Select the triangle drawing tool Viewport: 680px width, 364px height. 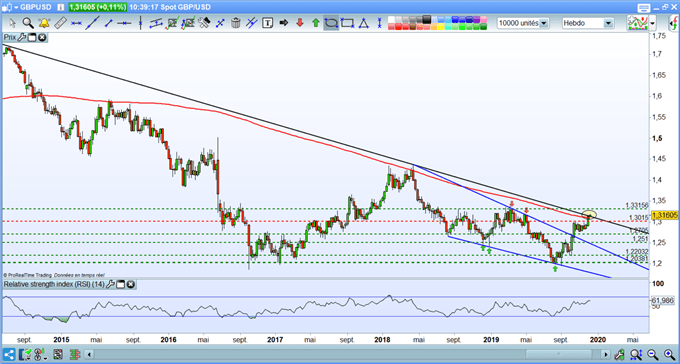363,23
